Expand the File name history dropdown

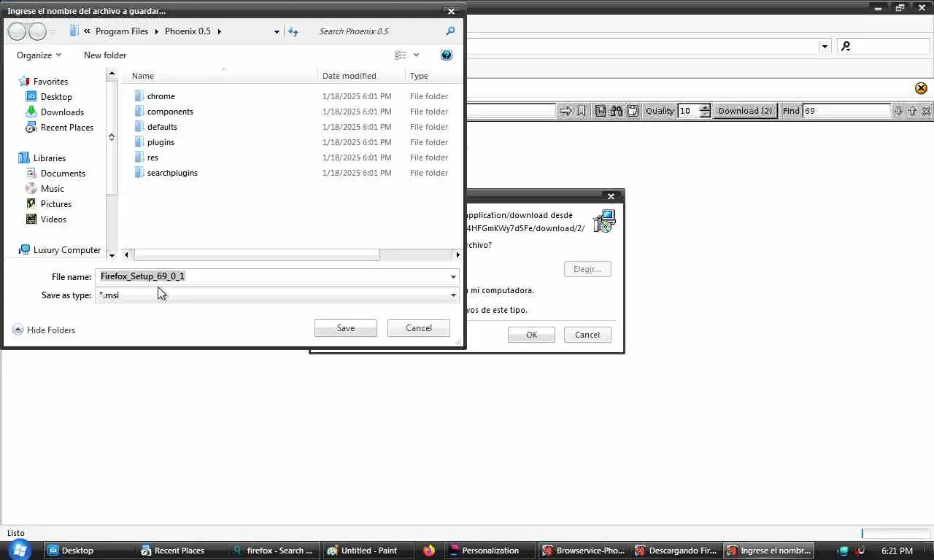click(453, 276)
